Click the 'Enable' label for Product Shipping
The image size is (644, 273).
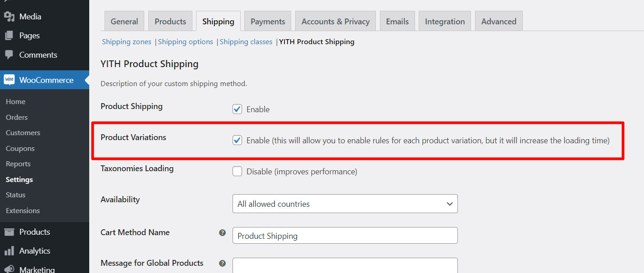coord(258,109)
